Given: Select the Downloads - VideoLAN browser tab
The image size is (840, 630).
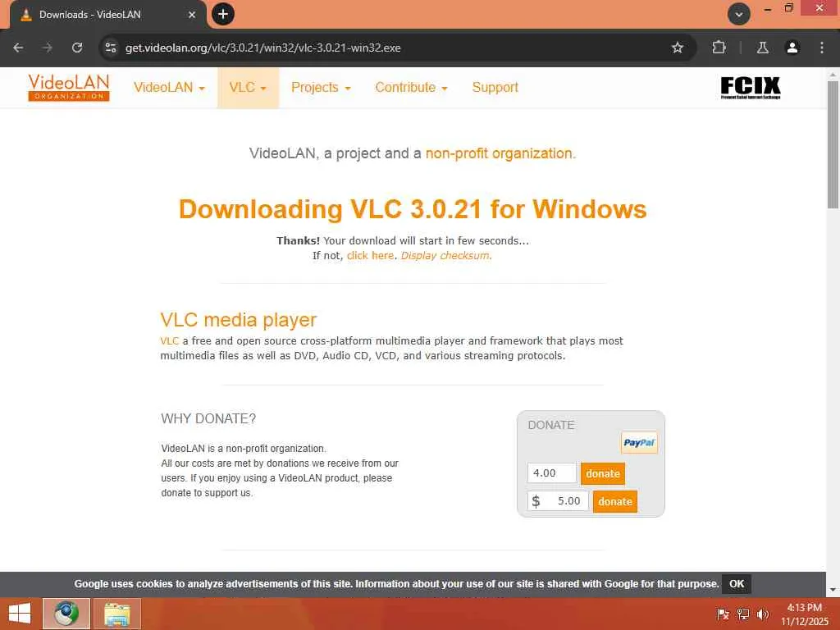Looking at the screenshot, I should pyautogui.click(x=107, y=15).
